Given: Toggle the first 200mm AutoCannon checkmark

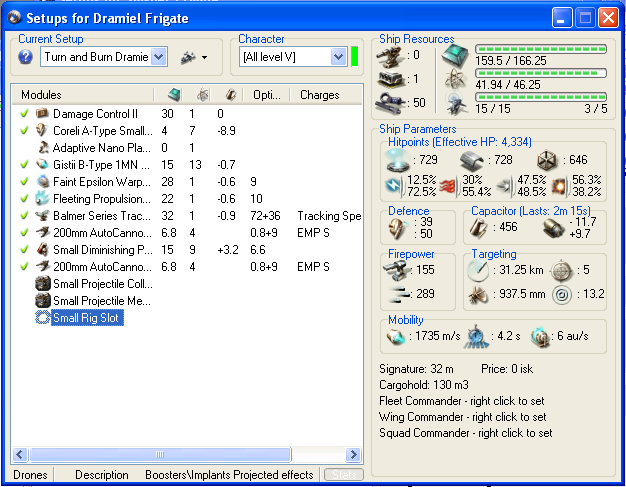Looking at the screenshot, I should [24, 232].
